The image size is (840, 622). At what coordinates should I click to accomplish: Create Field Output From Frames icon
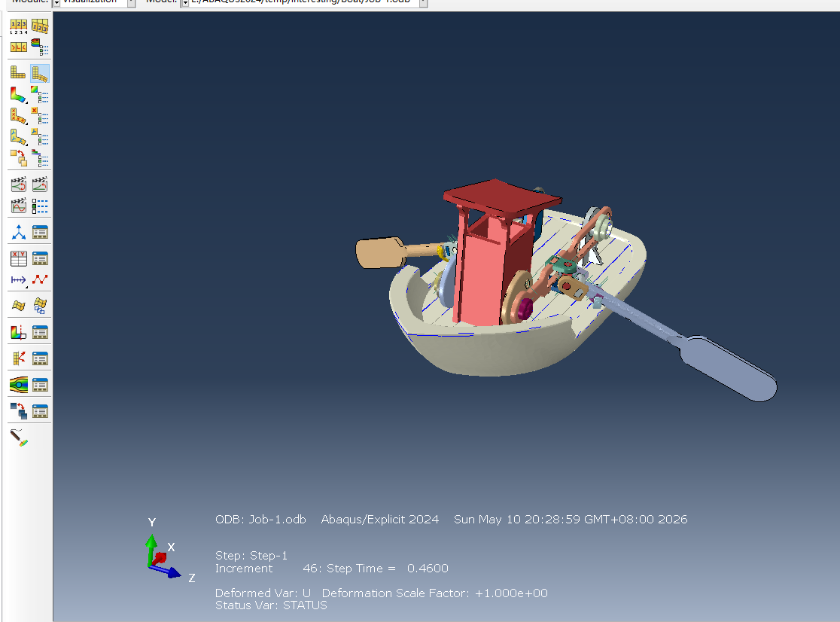[x=40, y=306]
